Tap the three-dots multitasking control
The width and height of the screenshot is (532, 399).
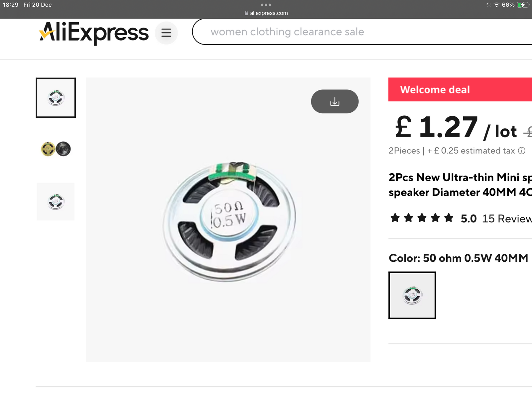[x=266, y=5]
